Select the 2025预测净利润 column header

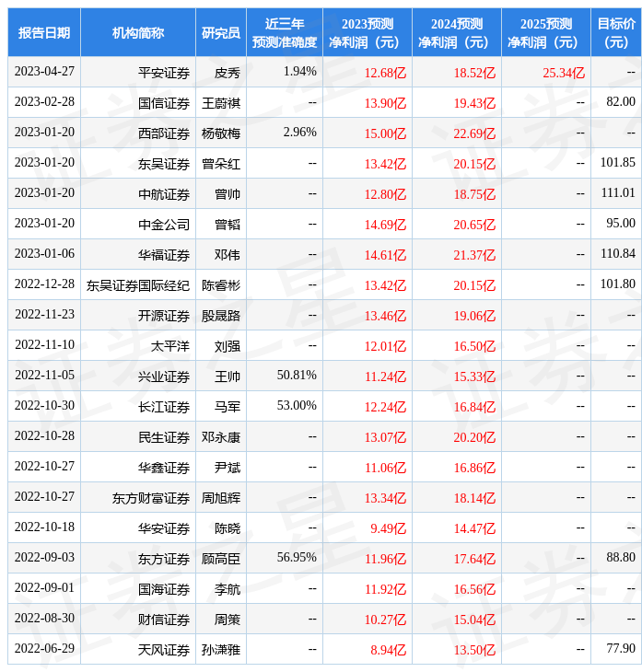pyautogui.click(x=546, y=33)
